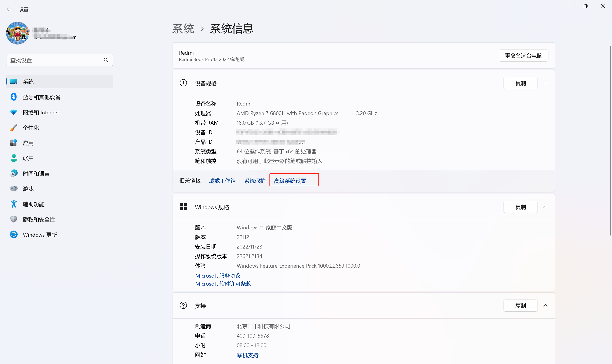This screenshot has height=364, width=612.
Task: Open 时间和语言 clock globe icon
Action: point(14,173)
